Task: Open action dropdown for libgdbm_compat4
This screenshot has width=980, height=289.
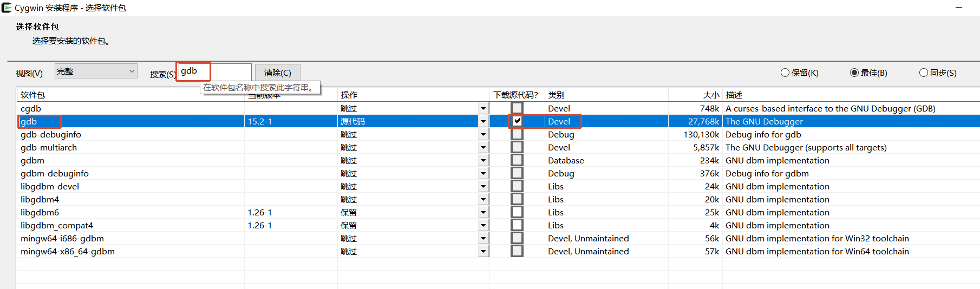Action: (x=483, y=225)
